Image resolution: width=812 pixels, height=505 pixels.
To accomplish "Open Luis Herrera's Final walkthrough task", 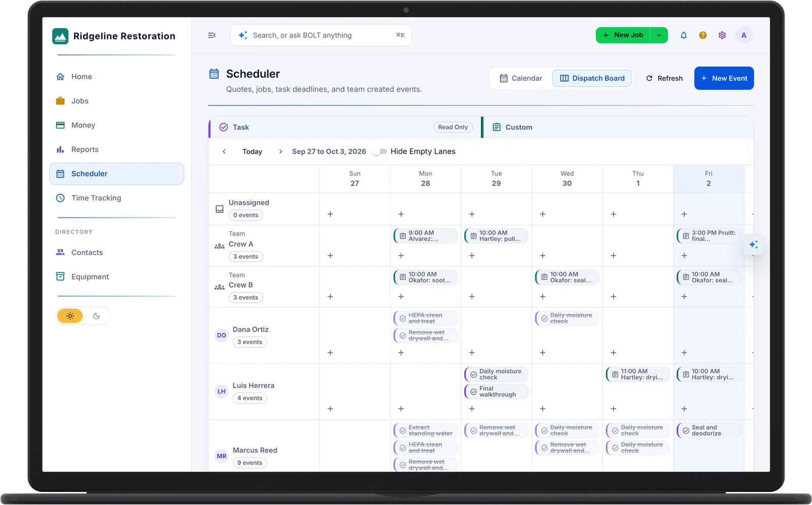I will 496,391.
